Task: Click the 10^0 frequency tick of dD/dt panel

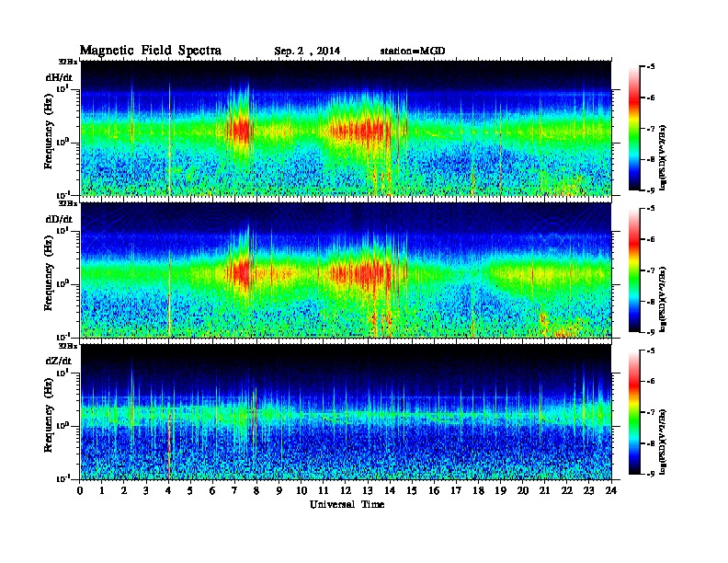Action: click(x=63, y=284)
